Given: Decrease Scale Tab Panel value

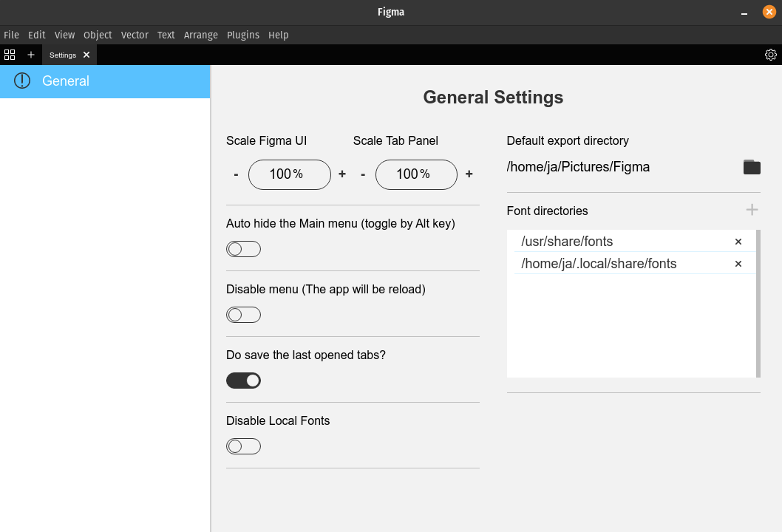Looking at the screenshot, I should coord(363,174).
